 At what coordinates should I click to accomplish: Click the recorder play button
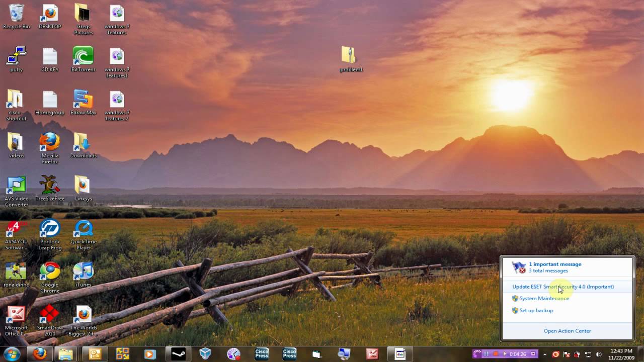(505, 354)
